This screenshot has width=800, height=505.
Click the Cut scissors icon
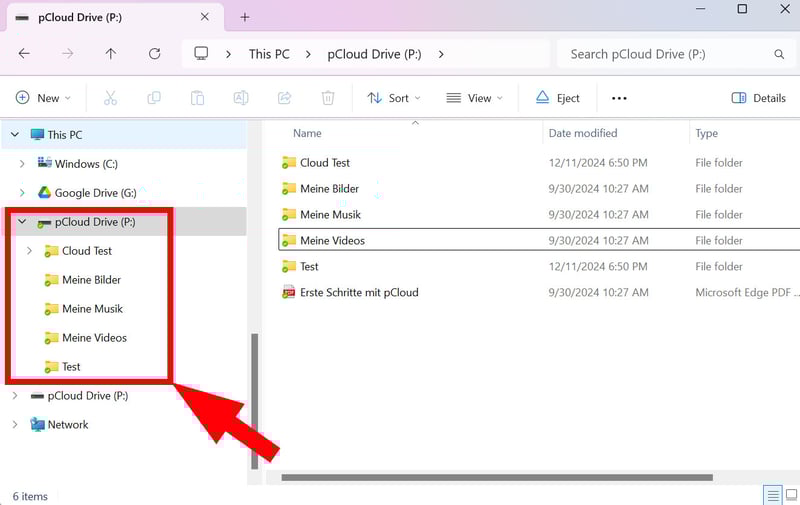(x=110, y=98)
